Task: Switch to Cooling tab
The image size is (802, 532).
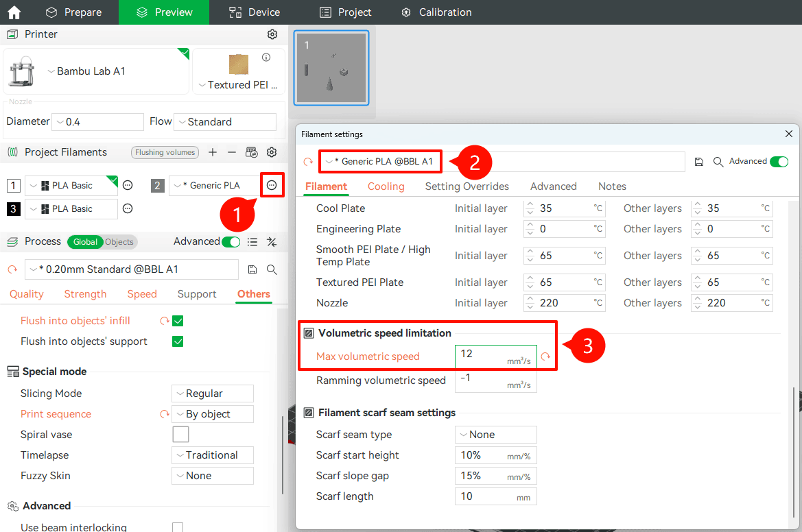Action: click(x=386, y=186)
